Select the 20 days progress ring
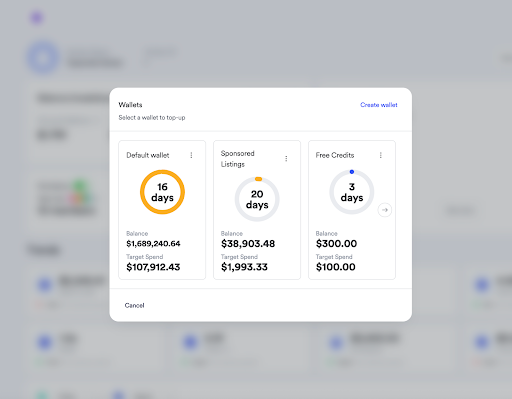 coord(257,199)
